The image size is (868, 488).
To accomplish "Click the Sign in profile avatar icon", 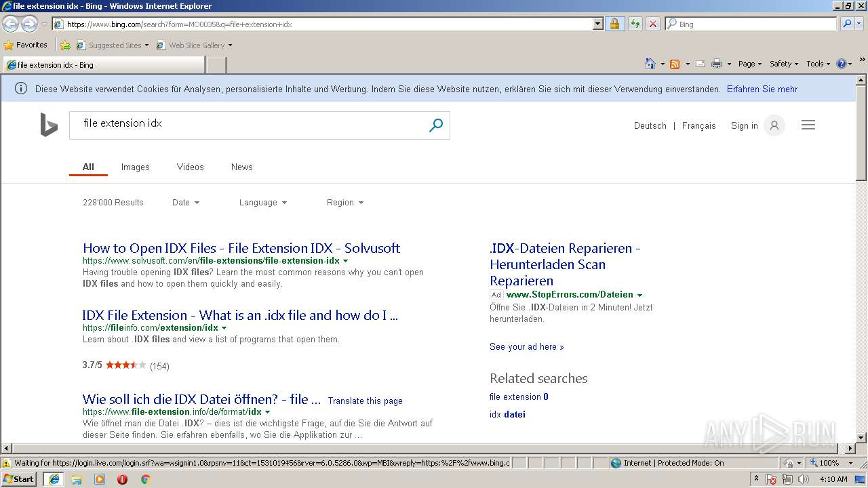I will [774, 125].
